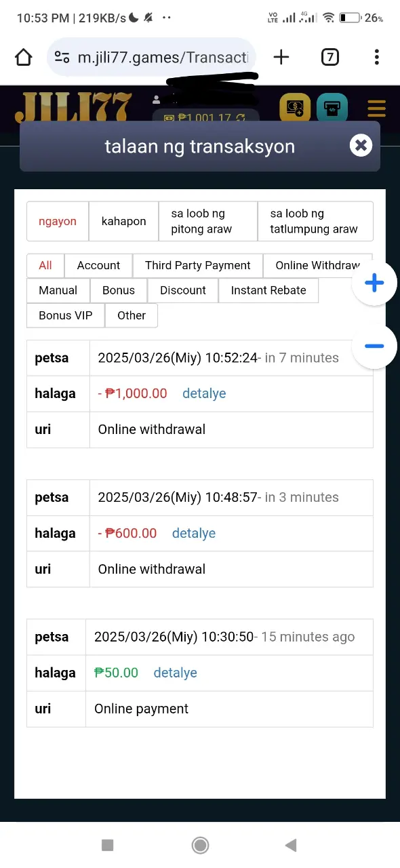This screenshot has height=868, width=400.
Task: Tap the teal withdrawal ATM icon
Action: [332, 108]
